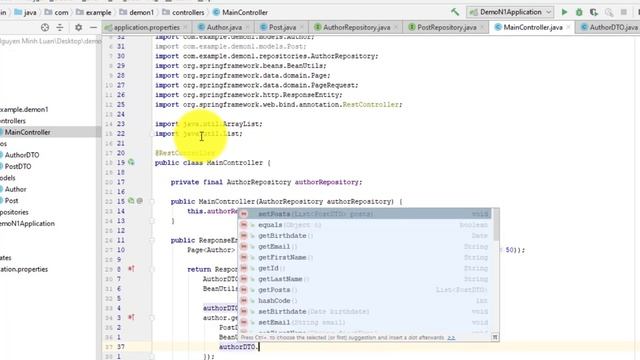Collapse all with project panel icon
Image resolution: width=640 pixels, height=360 pixels.
click(60, 27)
